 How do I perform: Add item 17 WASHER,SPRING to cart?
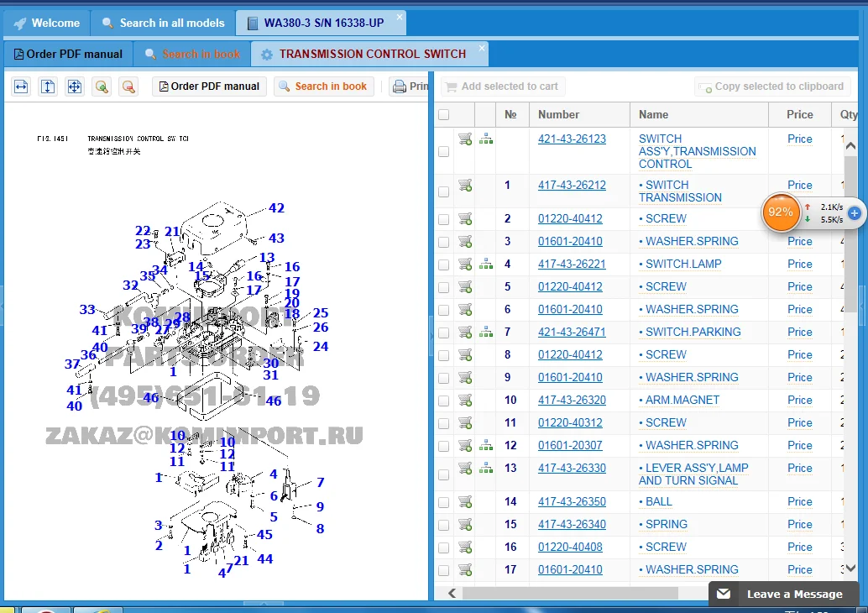pyautogui.click(x=465, y=569)
